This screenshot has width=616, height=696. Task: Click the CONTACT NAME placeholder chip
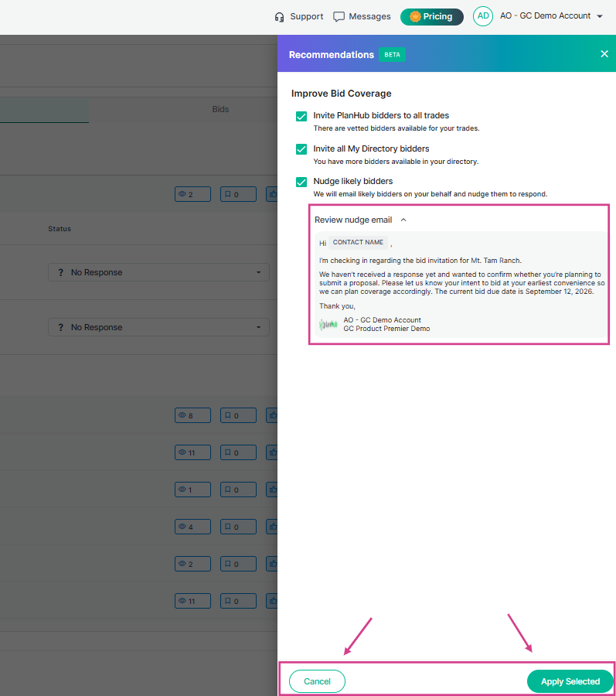point(358,242)
